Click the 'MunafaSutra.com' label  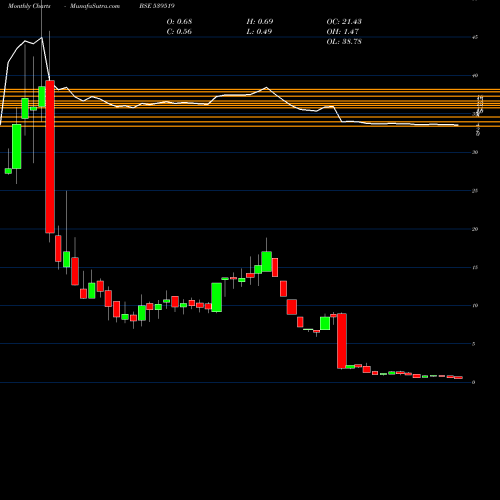pos(95,6)
